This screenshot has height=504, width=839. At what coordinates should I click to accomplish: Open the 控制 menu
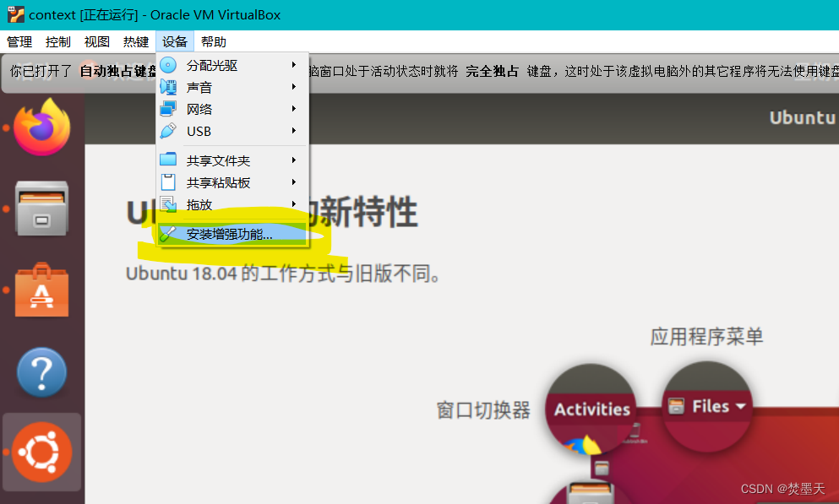click(57, 41)
